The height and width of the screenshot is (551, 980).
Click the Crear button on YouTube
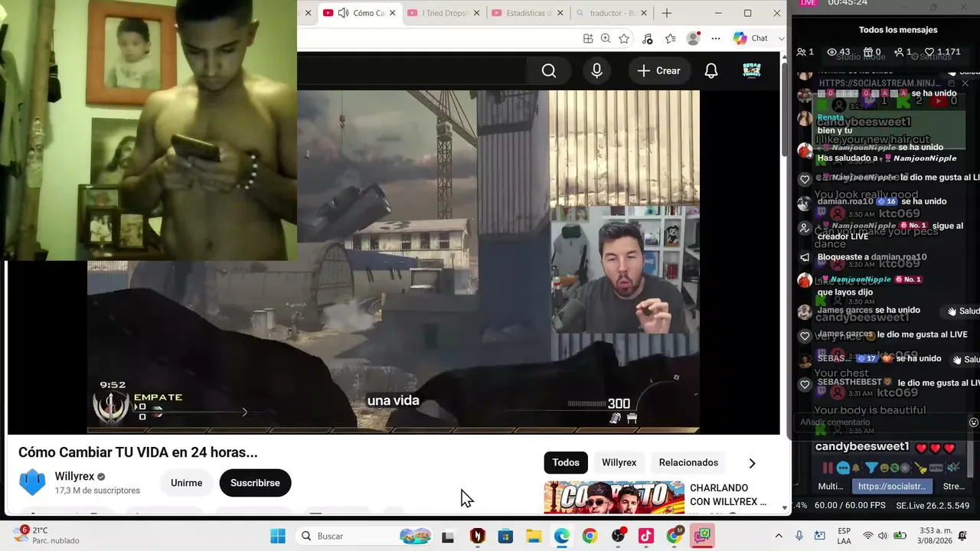point(659,71)
